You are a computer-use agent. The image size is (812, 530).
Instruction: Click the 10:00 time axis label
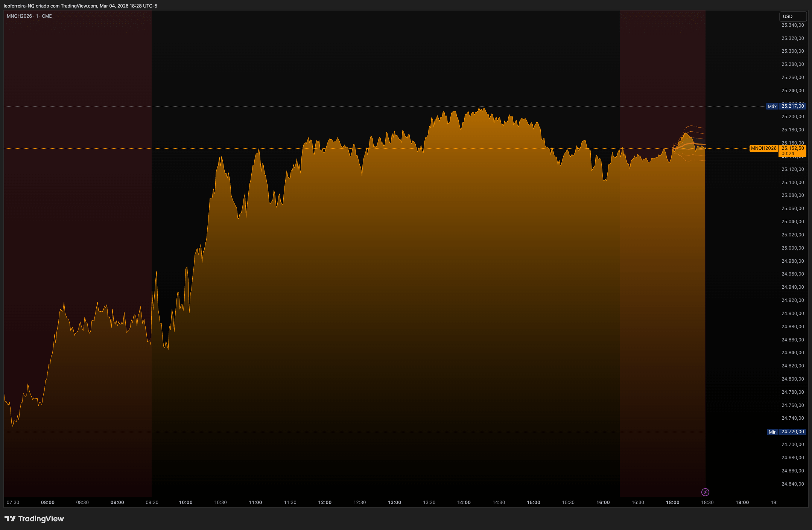(186, 503)
